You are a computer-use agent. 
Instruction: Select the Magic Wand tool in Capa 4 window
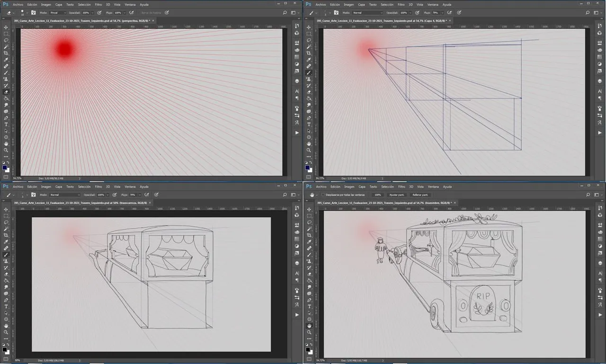[x=309, y=47]
